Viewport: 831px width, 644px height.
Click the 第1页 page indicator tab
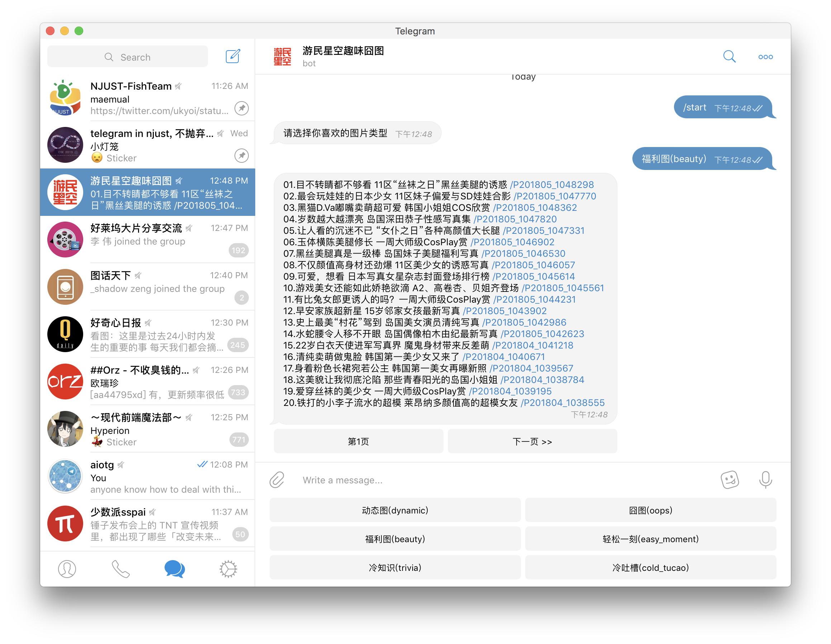tap(357, 441)
